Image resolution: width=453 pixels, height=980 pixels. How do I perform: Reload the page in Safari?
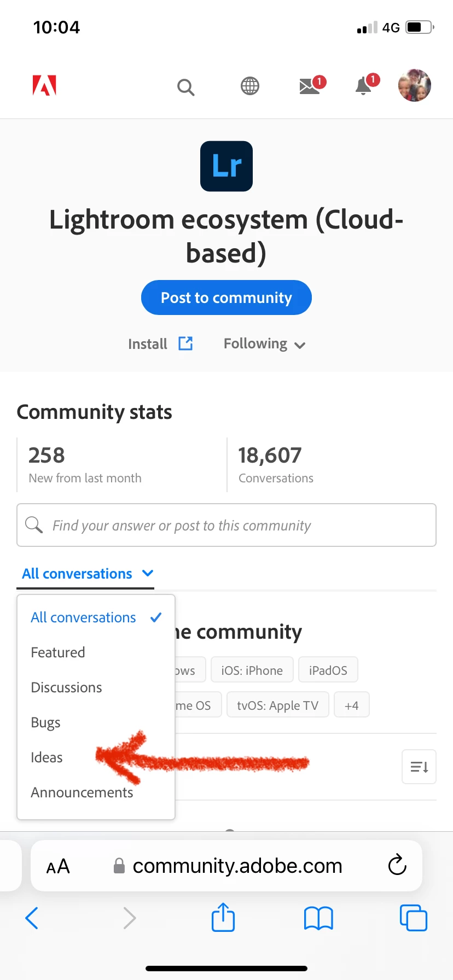point(397,865)
